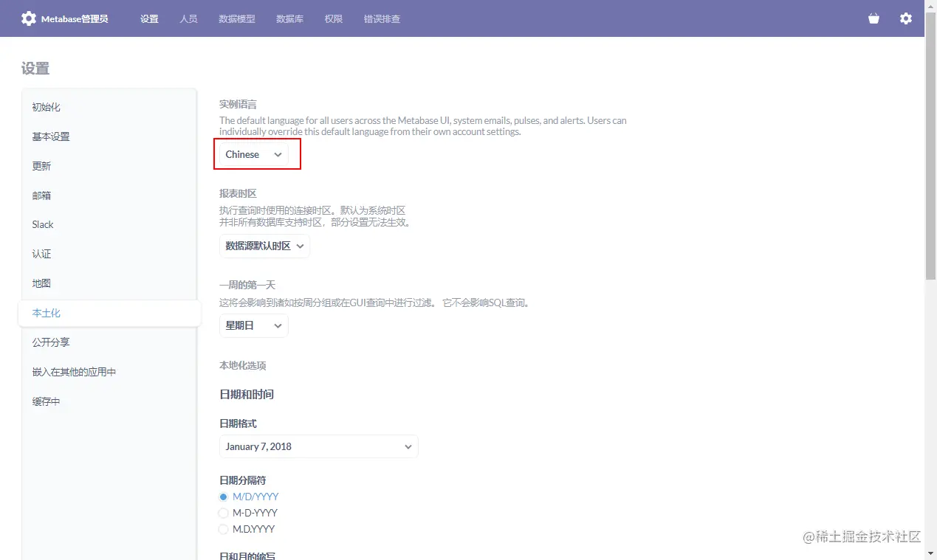Image resolution: width=937 pixels, height=560 pixels.
Task: Select the M/D/YYYY date separator radio
Action: [224, 497]
